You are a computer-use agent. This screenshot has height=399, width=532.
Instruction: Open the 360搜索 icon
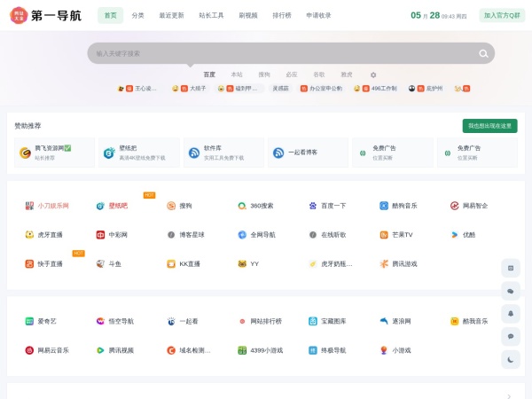[242, 206]
